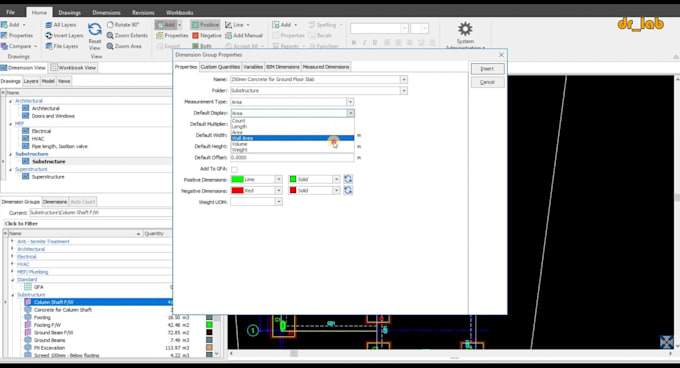Open the Measurement Type dropdown
The image size is (680, 368).
coord(350,102)
